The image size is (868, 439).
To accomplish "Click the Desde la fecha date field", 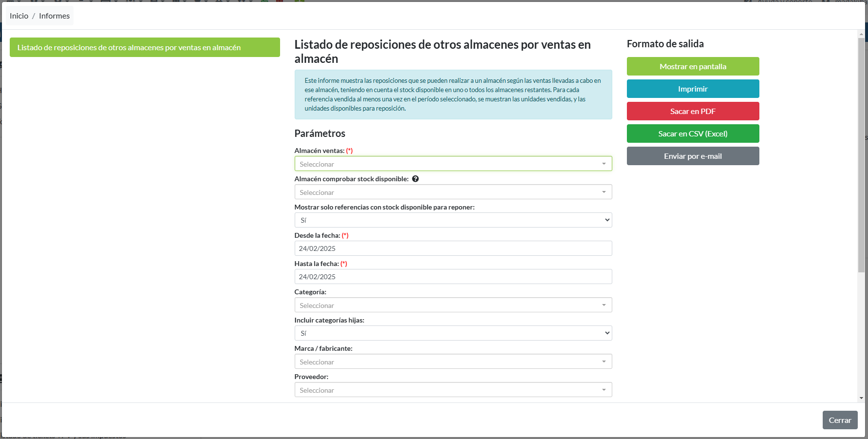I will click(x=453, y=248).
